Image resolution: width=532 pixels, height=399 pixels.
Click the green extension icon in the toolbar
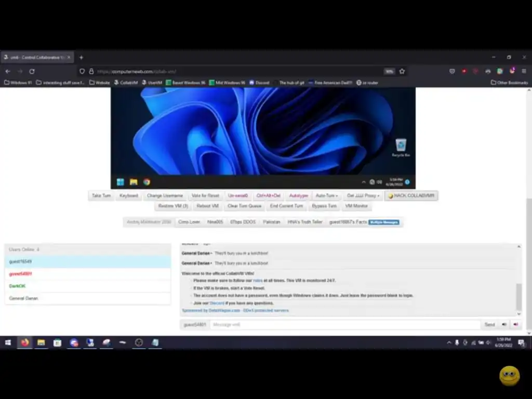[x=500, y=71]
